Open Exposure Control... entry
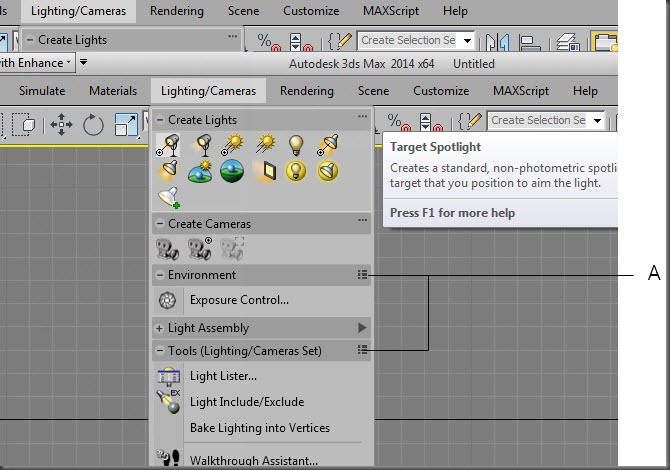Viewport: 670px width, 470px height. 239,300
